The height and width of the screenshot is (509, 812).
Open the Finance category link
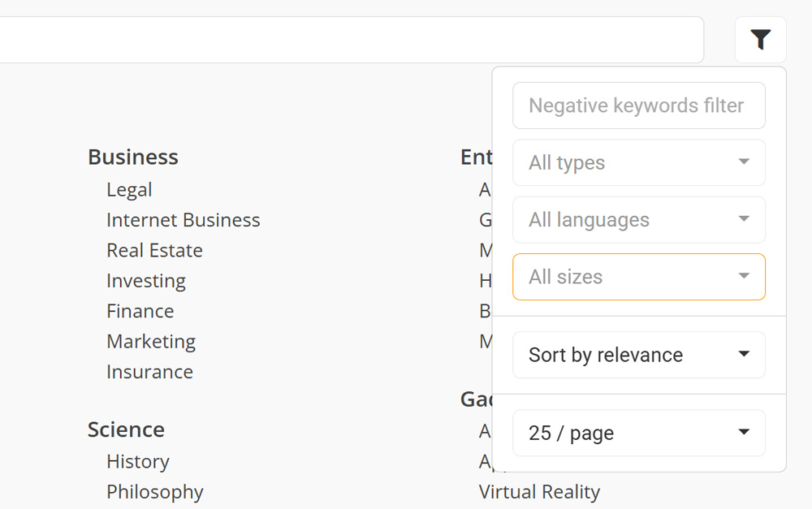pos(140,311)
